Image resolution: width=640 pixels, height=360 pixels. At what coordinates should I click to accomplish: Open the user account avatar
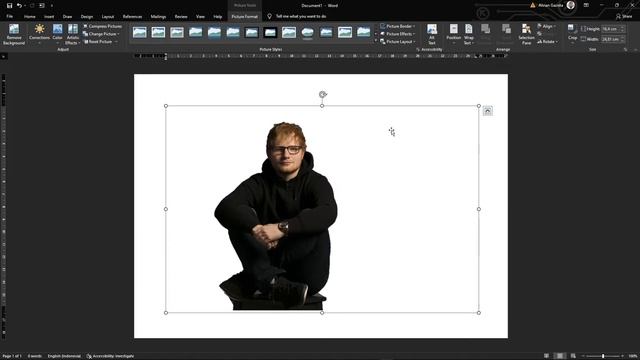click(x=571, y=5)
